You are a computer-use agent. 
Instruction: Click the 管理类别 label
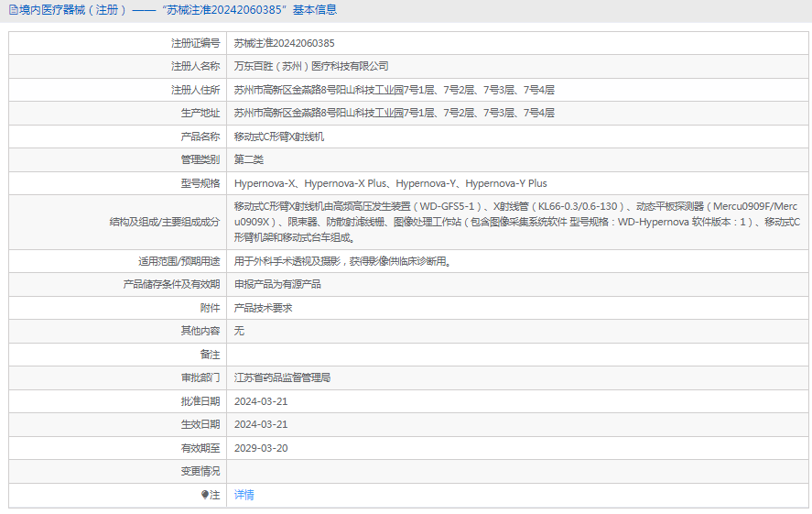(200, 159)
